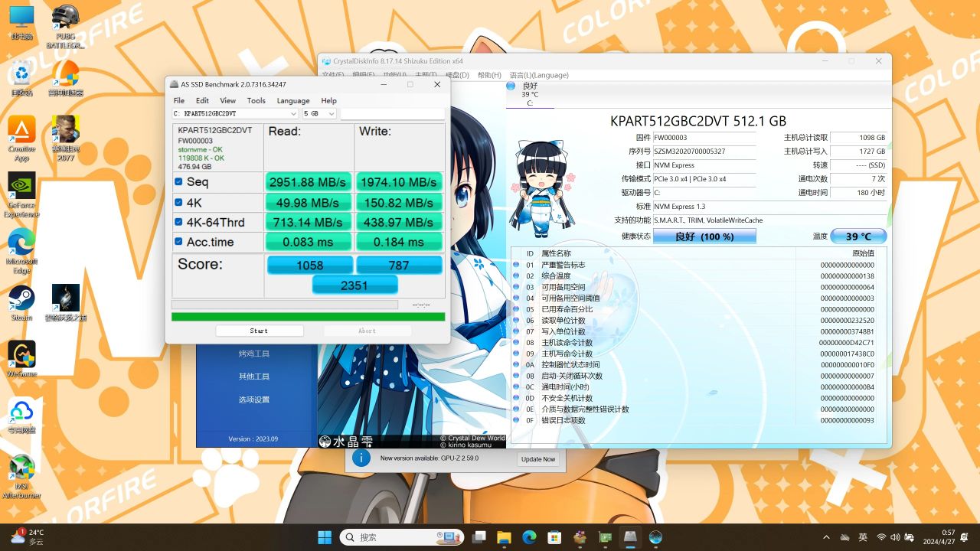Launch MSI Afterburner desktop shortcut
Screen dimensions: 980x551
point(21,477)
